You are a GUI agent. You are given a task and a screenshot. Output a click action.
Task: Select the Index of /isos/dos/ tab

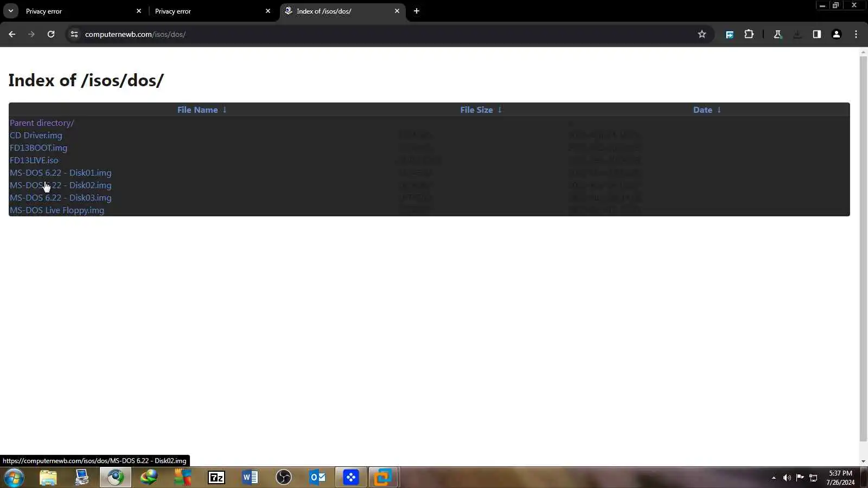pyautogui.click(x=342, y=11)
